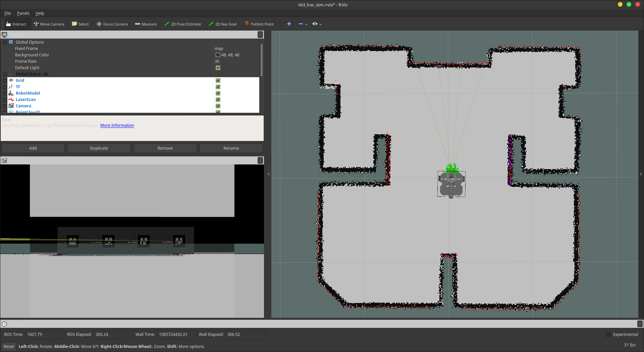
Task: Open the Panels menu
Action: [x=23, y=13]
